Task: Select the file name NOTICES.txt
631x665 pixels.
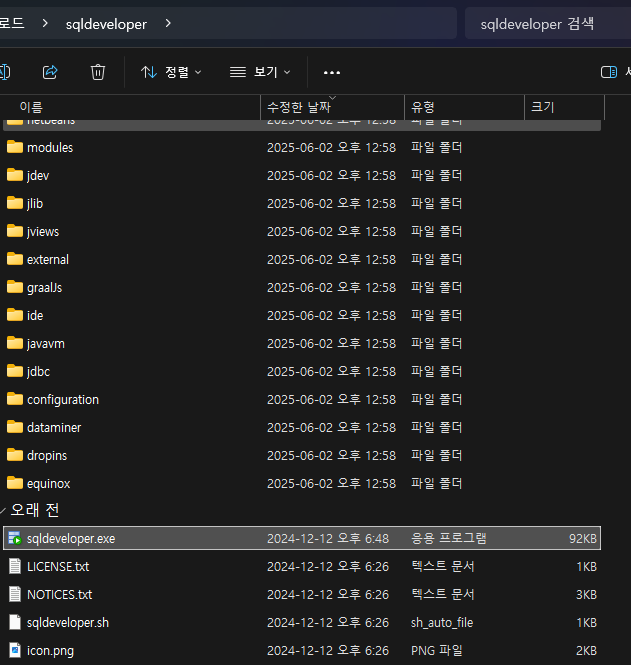Action: click(x=59, y=595)
